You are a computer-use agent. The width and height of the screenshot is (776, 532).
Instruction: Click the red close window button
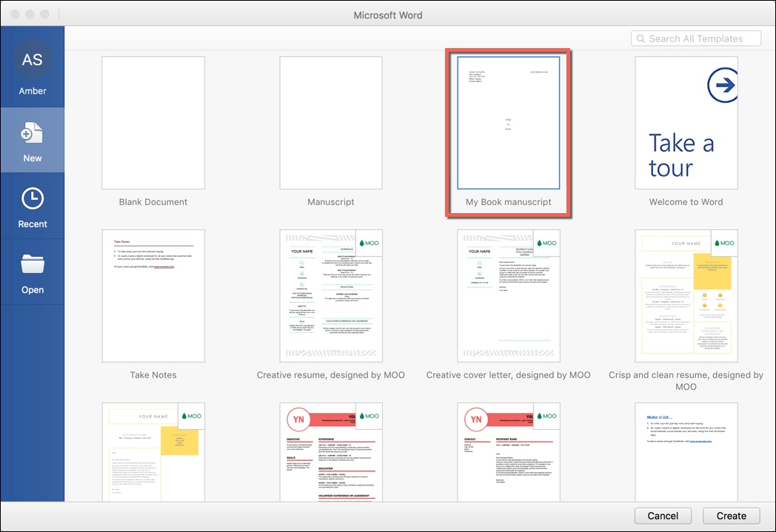pos(15,14)
